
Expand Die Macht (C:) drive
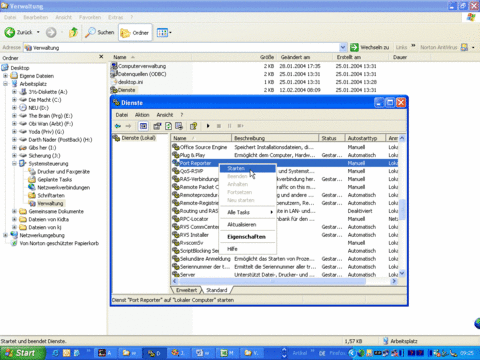pos(14,100)
